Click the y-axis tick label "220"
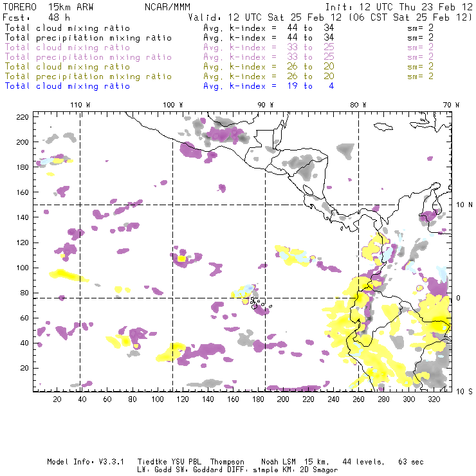This screenshot has height=476, width=476. (23, 117)
